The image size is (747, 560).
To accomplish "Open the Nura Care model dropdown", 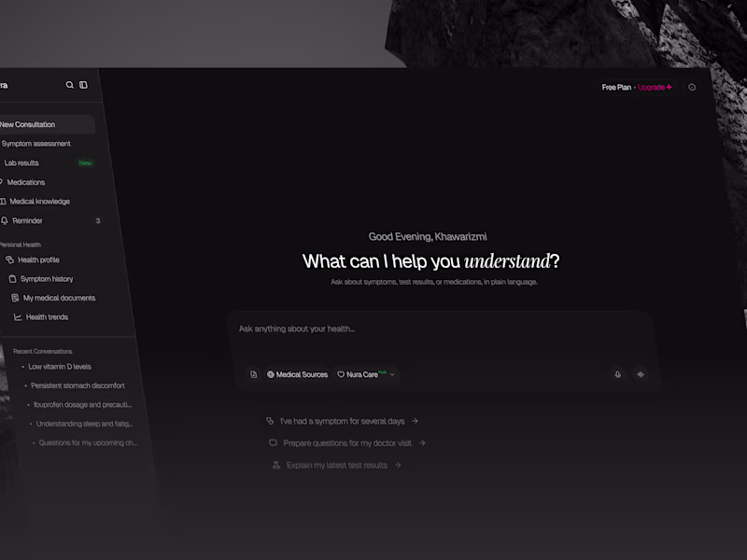I will point(366,374).
